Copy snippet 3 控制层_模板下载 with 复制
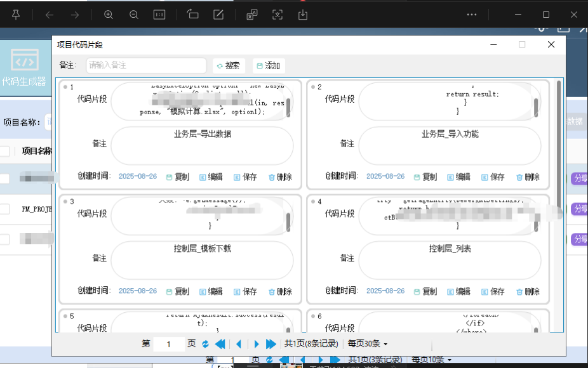 177,292
